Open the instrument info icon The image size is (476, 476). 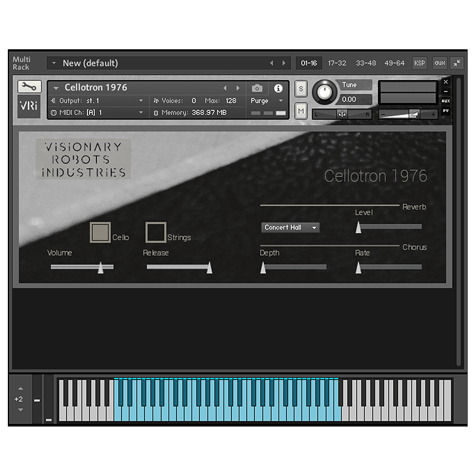point(278,88)
